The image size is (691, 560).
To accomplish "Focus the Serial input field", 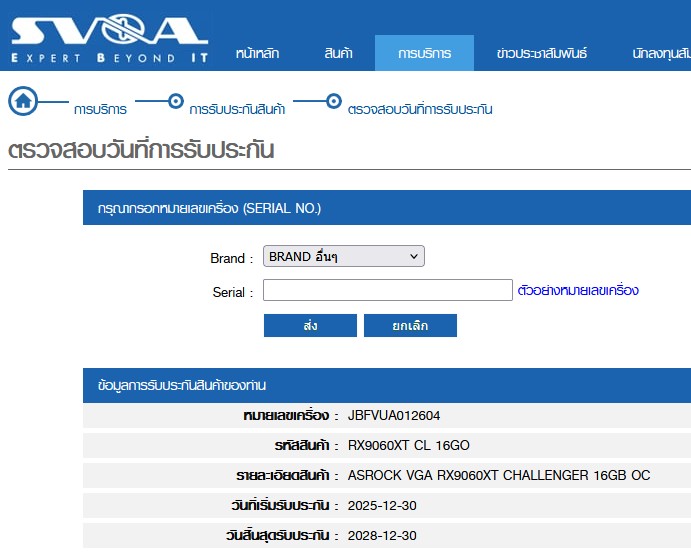I will 388,291.
